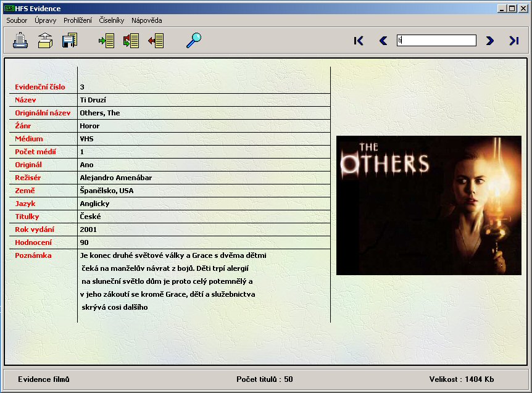Click the 'Jazyk' label

coord(25,204)
